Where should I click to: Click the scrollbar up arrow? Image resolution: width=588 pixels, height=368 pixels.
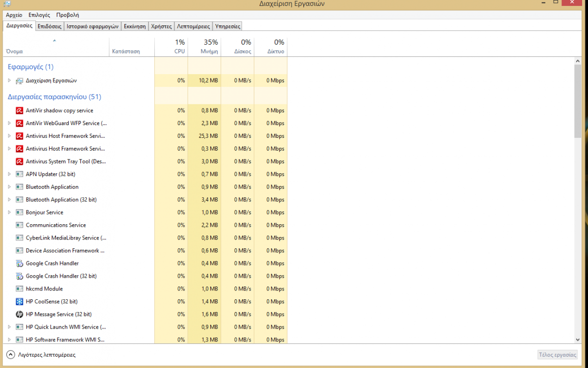point(577,60)
